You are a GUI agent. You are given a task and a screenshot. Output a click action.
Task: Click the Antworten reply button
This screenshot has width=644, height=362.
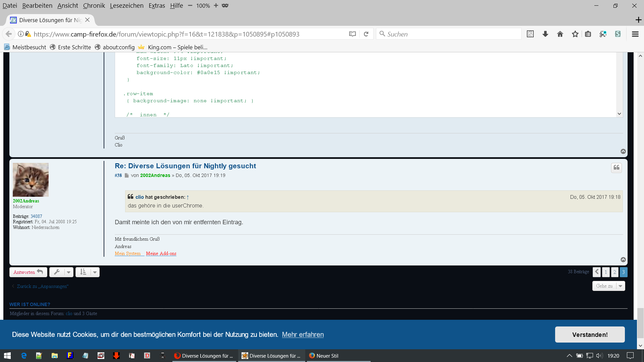tap(28, 272)
